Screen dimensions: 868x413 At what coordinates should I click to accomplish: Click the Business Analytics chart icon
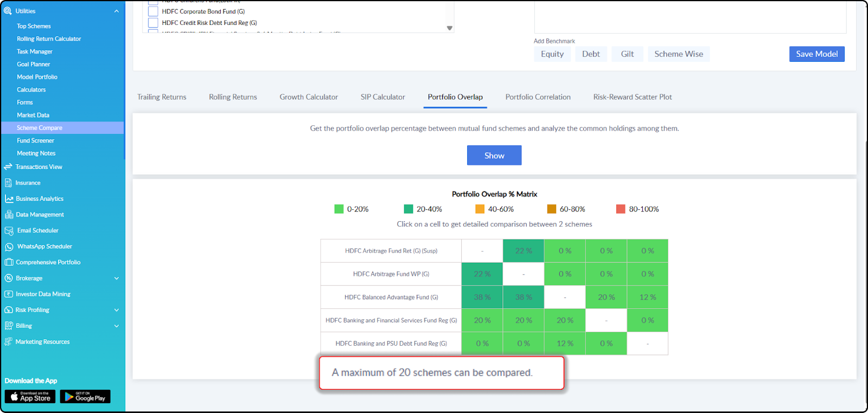click(9, 199)
